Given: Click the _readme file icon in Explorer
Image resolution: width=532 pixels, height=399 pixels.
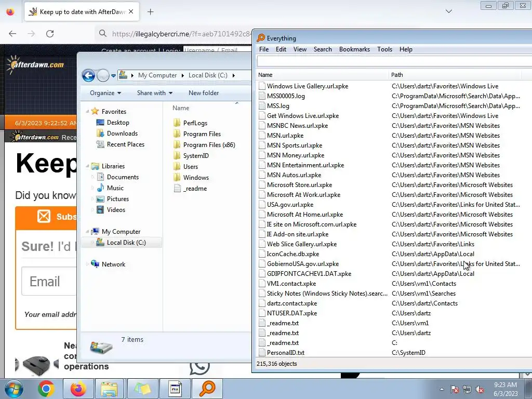Looking at the screenshot, I should [x=177, y=188].
